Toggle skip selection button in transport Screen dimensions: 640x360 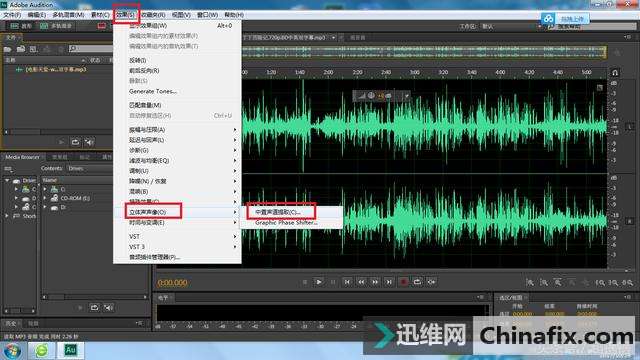coord(431,282)
